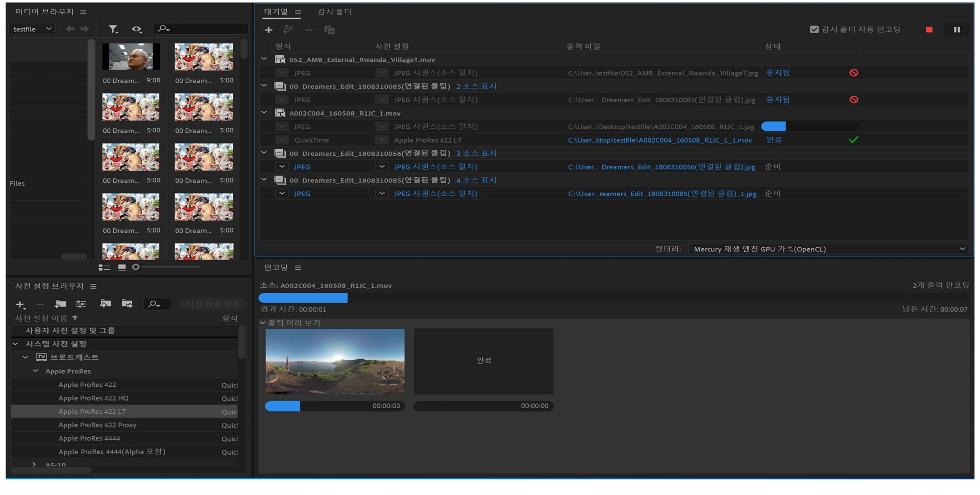Open the testfile folder dropdown

tap(32, 29)
